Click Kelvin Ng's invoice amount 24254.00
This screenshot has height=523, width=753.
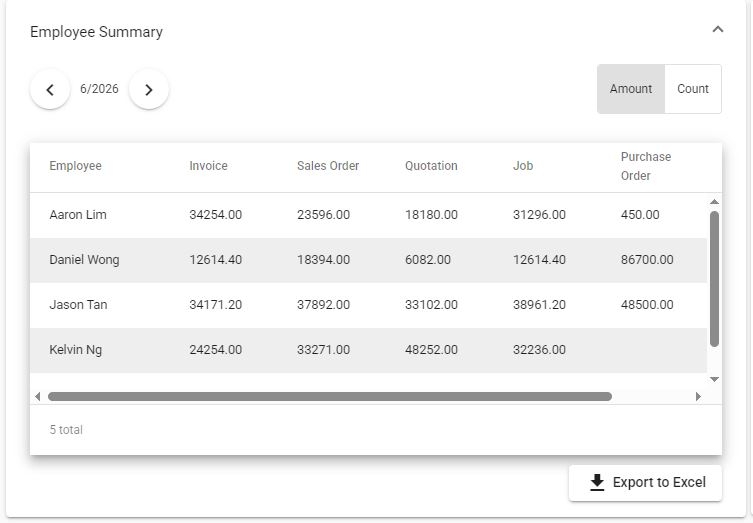(x=216, y=350)
